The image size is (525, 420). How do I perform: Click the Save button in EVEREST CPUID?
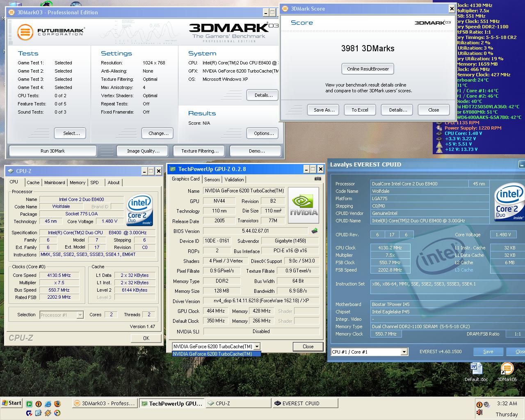pos(488,352)
